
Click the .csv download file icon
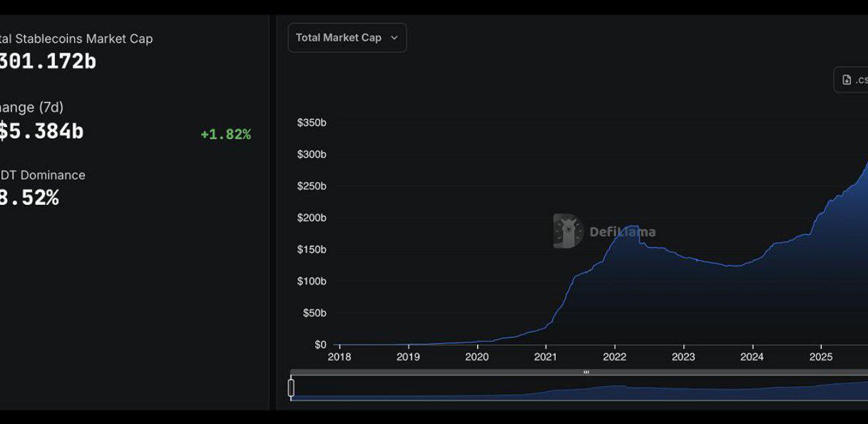tap(847, 80)
